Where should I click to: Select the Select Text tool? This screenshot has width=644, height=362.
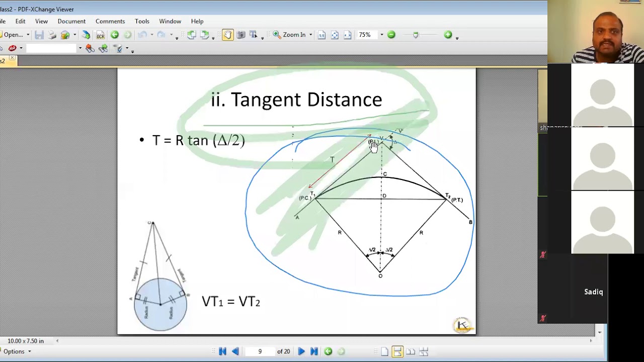pos(253,35)
